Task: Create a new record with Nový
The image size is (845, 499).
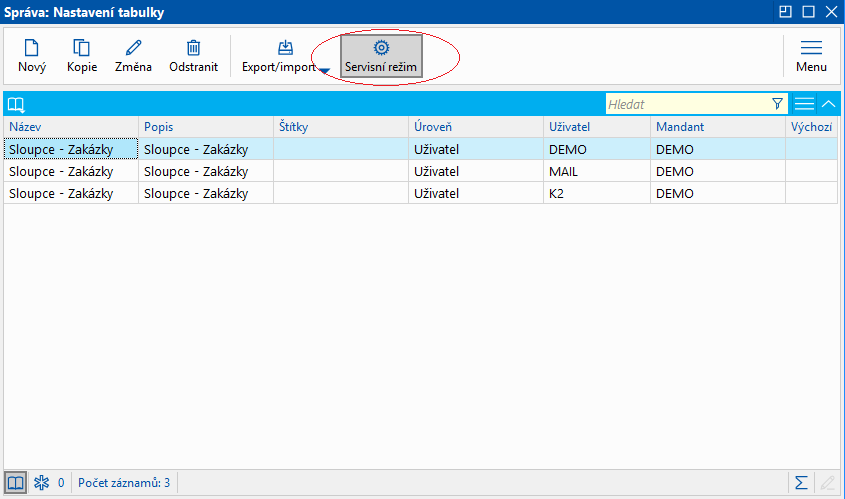Action: click(x=32, y=56)
